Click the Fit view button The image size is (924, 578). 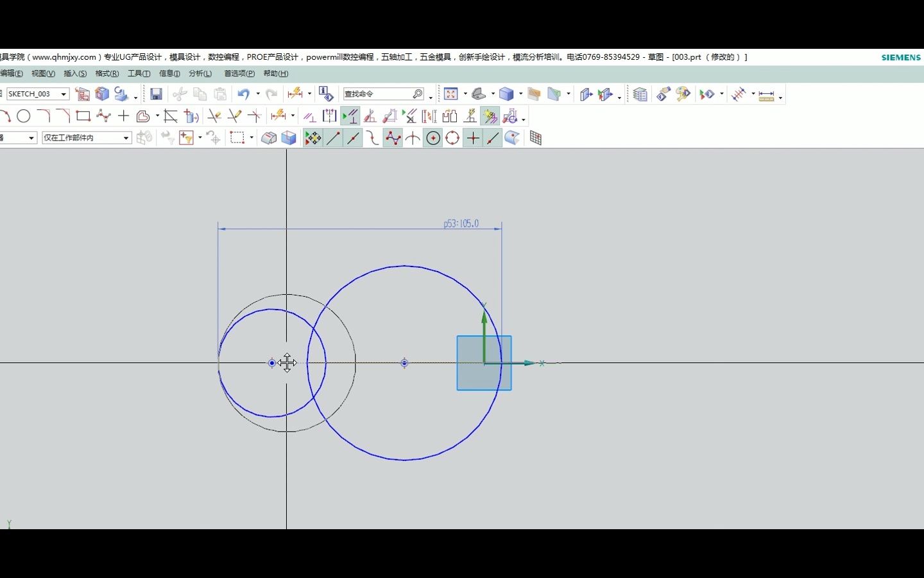click(x=451, y=94)
